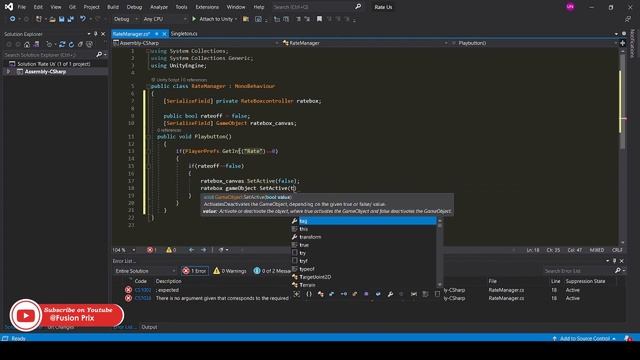Open the Analyze menu
This screenshot has height=360, width=640.
click(x=159, y=7)
